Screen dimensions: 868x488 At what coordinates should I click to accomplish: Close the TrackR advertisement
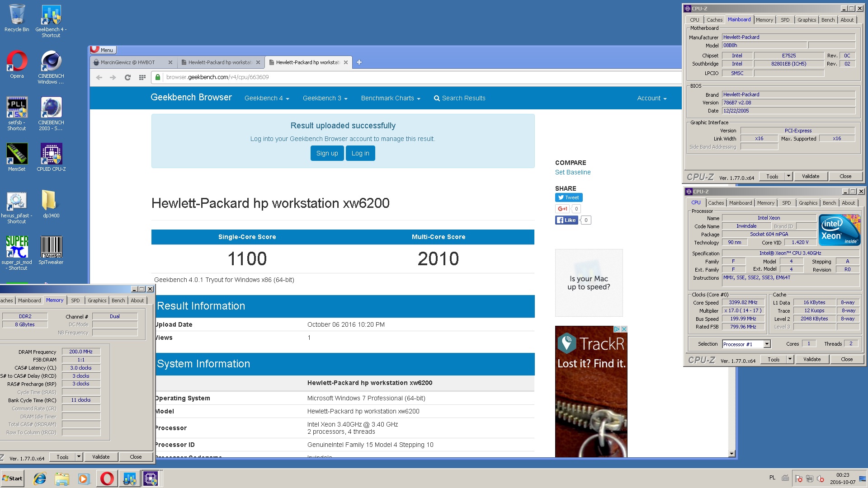click(x=624, y=329)
